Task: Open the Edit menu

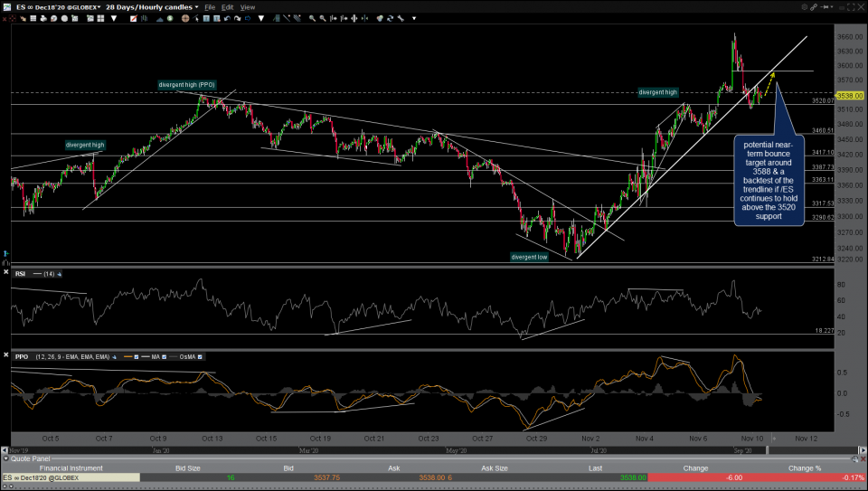Action: point(228,7)
